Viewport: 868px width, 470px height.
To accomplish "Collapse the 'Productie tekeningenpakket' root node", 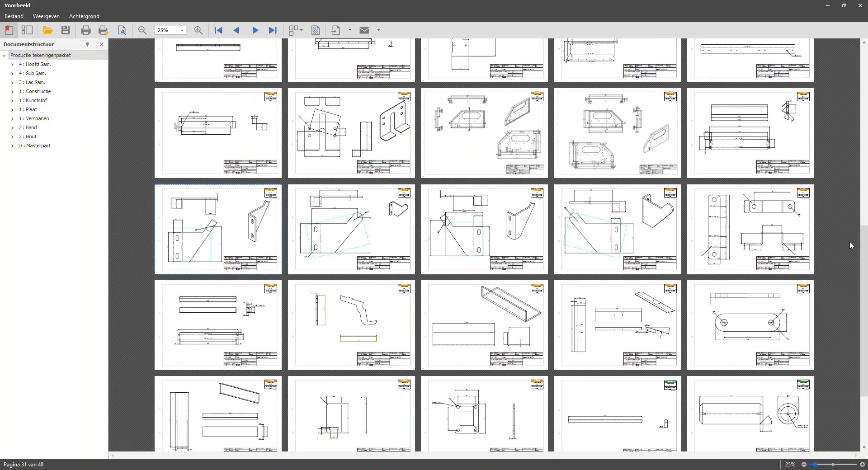I will [5, 56].
